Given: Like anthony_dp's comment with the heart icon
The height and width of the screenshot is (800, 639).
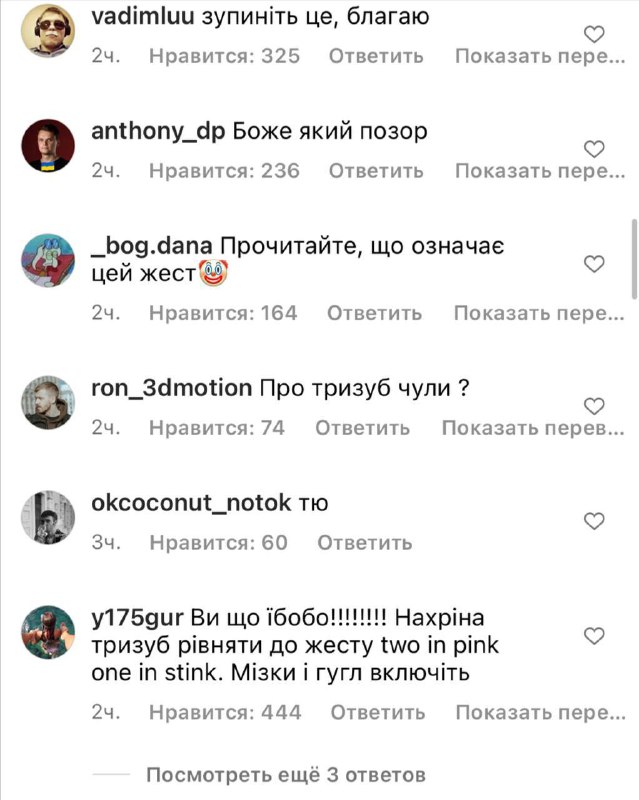Looking at the screenshot, I should 594,149.
